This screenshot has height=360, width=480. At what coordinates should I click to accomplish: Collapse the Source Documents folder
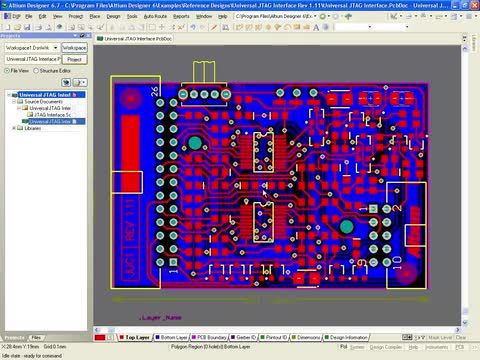(14, 102)
